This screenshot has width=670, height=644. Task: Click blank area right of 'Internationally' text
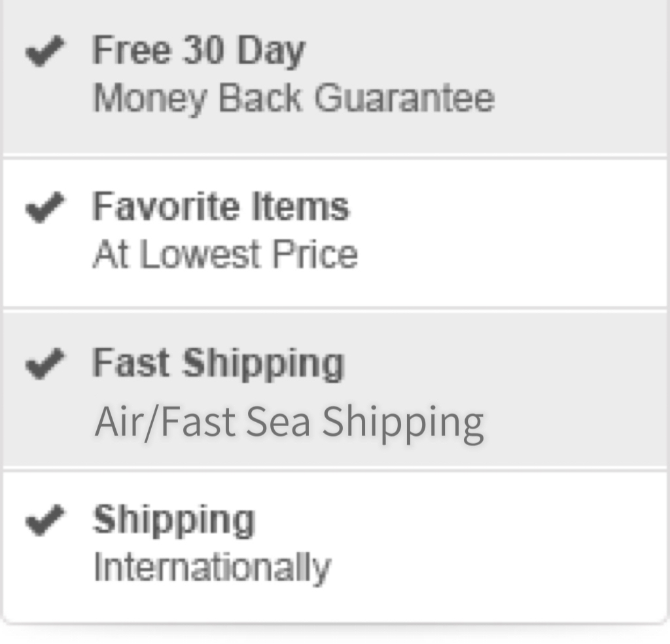[497, 567]
